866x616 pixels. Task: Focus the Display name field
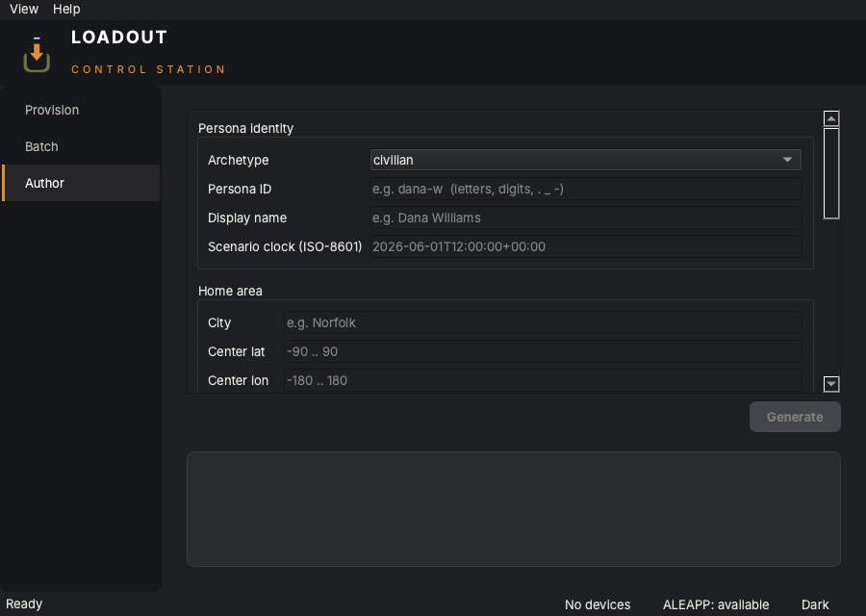pyautogui.click(x=585, y=218)
